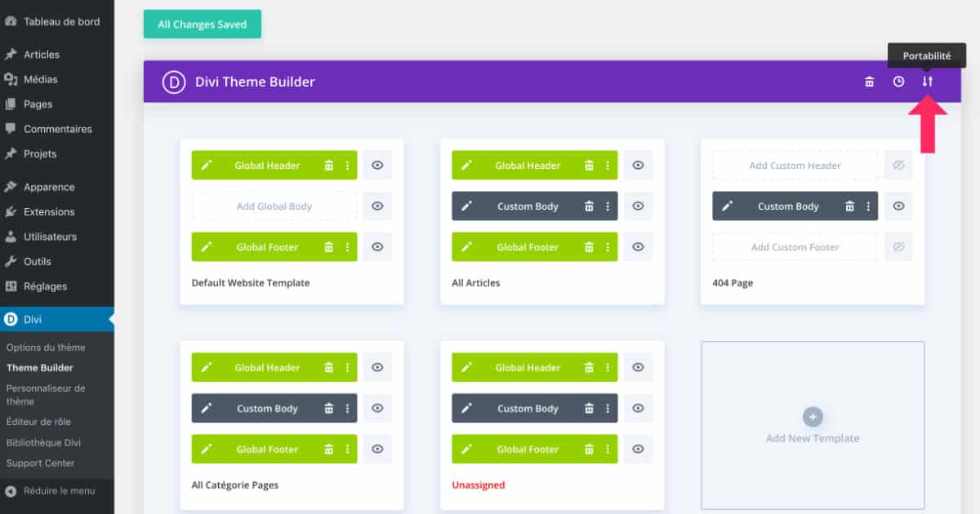Toggle the eye beside Add Global Body
Viewport: 980px width, 514px height.
377,206
